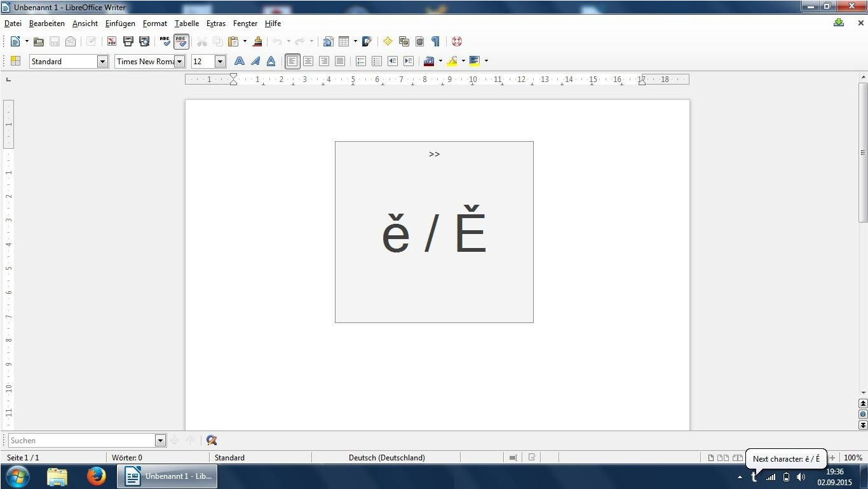Click Deutsch (Deutschland) language in status bar
The image size is (868, 489).
(386, 457)
